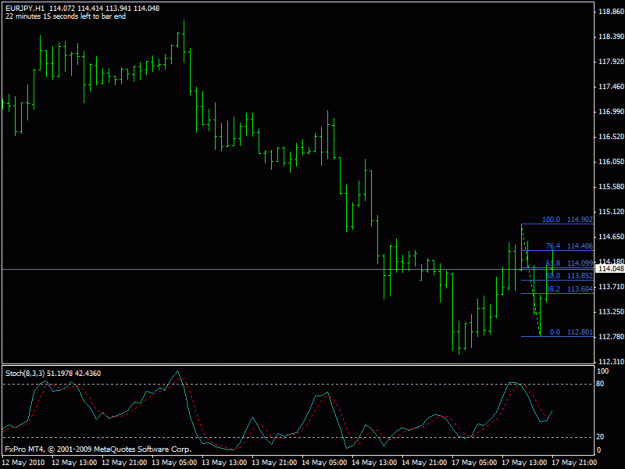Select the Fibonacci 50.0 level label 113.852

coord(569,276)
